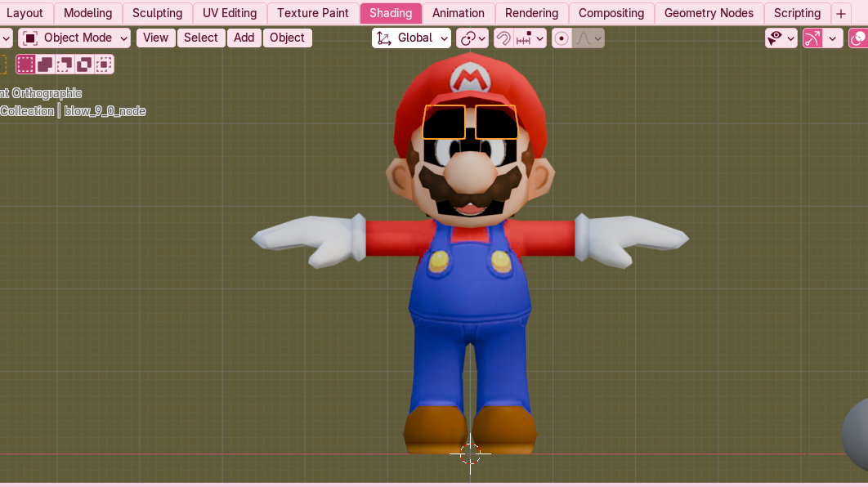Open the snapping options arrow

pos(539,38)
